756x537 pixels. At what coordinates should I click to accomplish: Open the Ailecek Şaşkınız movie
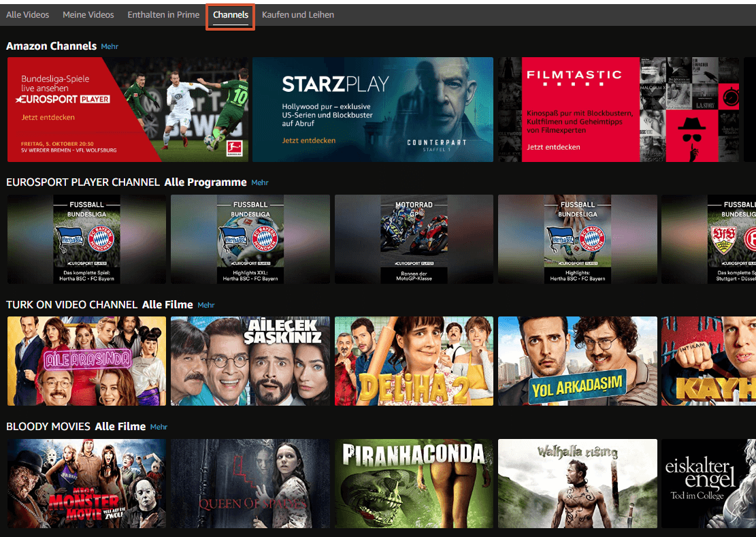click(x=250, y=361)
